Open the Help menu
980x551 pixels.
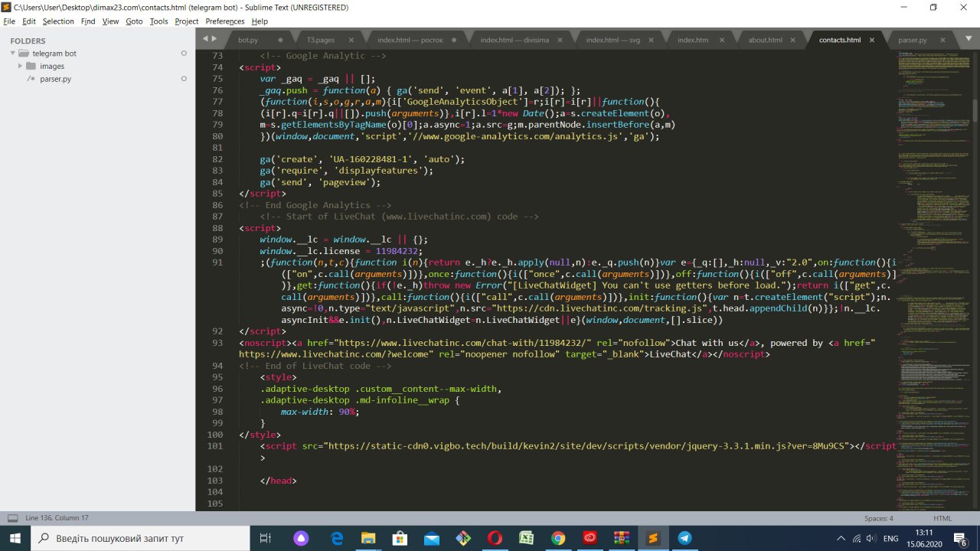tap(260, 21)
